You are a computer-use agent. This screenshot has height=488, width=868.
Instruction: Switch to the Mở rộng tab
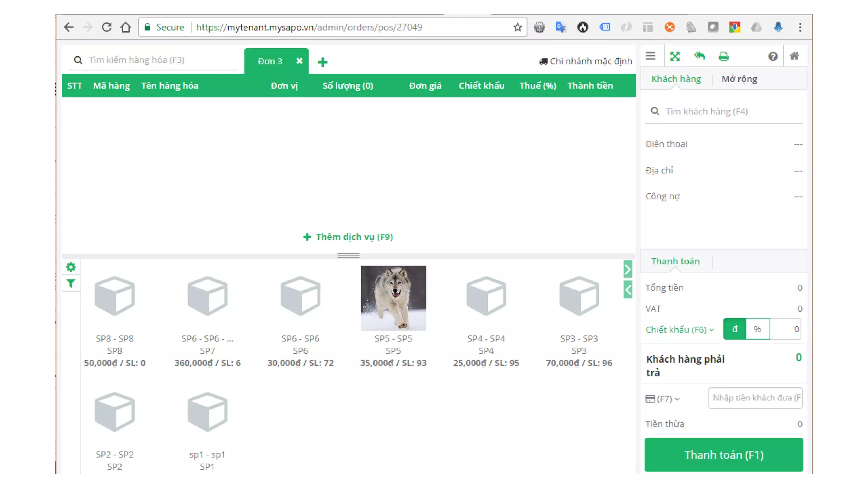click(x=739, y=79)
